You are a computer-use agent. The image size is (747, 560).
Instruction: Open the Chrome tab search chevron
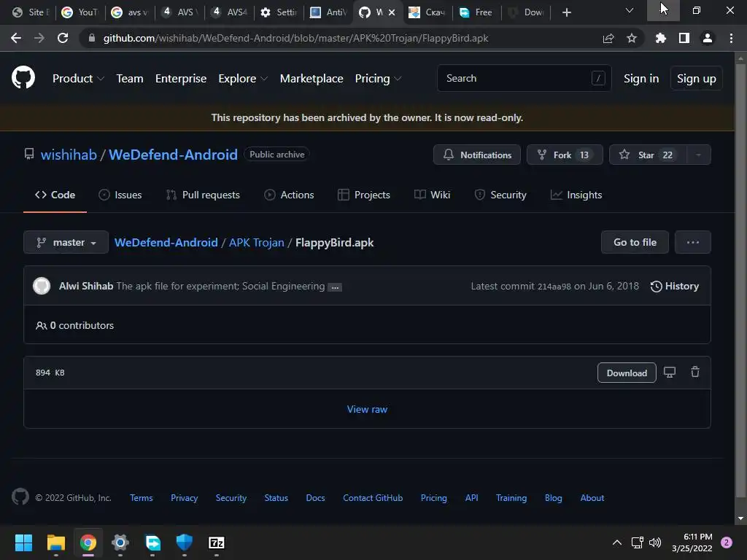(x=630, y=10)
